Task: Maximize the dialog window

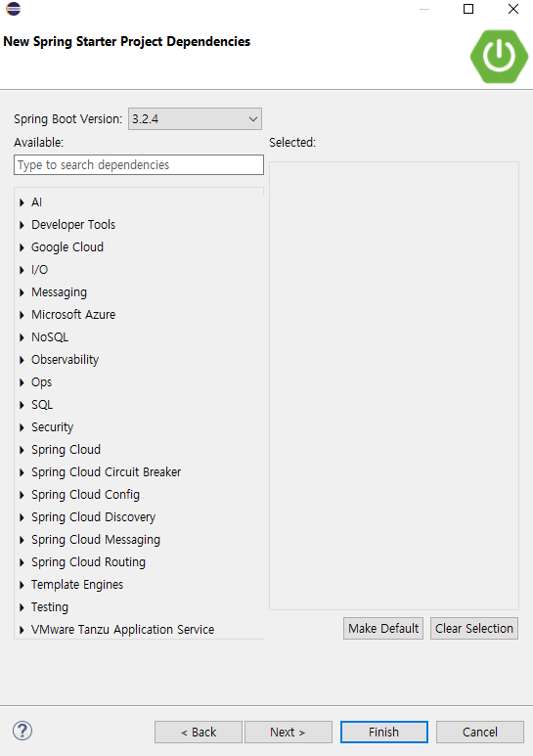Action: click(x=468, y=9)
